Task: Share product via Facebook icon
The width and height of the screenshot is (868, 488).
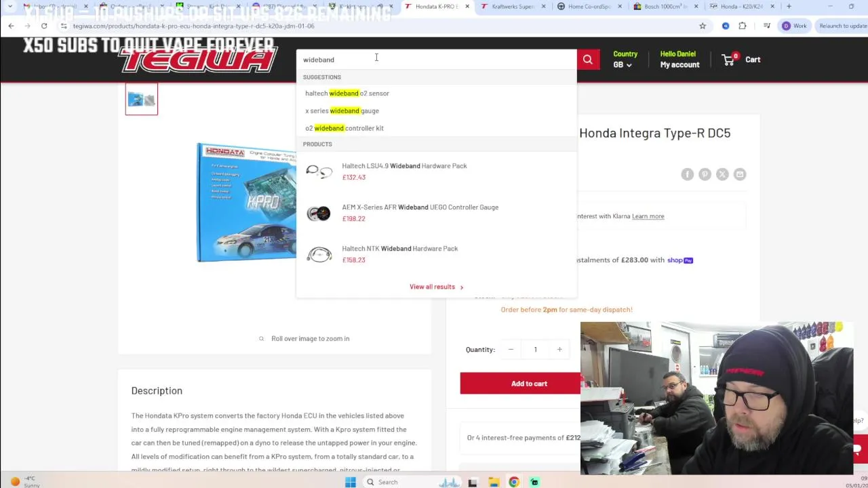Action: (687, 174)
